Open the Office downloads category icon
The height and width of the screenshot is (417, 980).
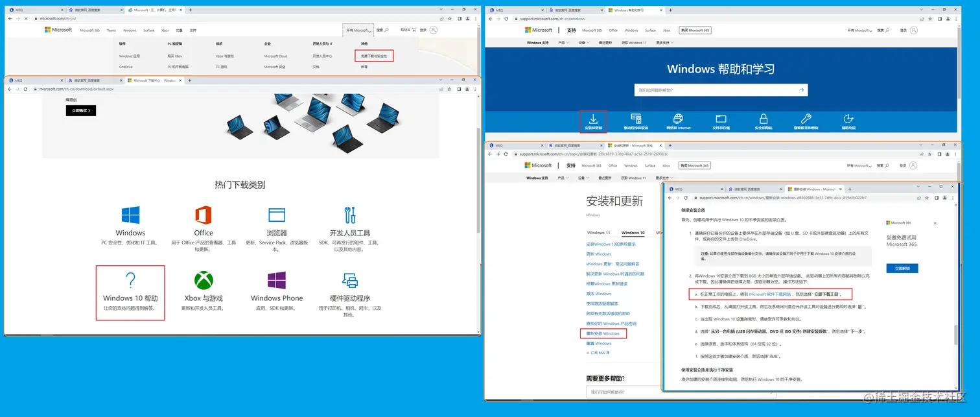[203, 215]
